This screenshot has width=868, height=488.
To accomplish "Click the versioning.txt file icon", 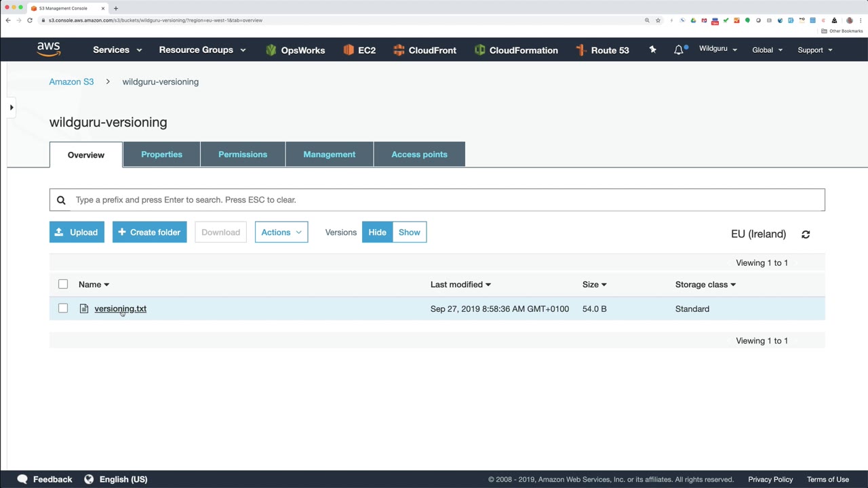I will (x=84, y=309).
